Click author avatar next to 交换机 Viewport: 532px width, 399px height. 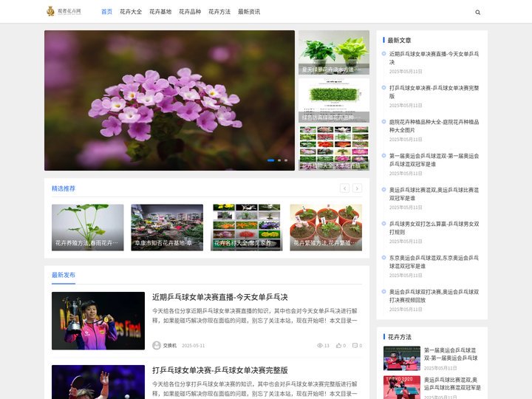(x=157, y=345)
